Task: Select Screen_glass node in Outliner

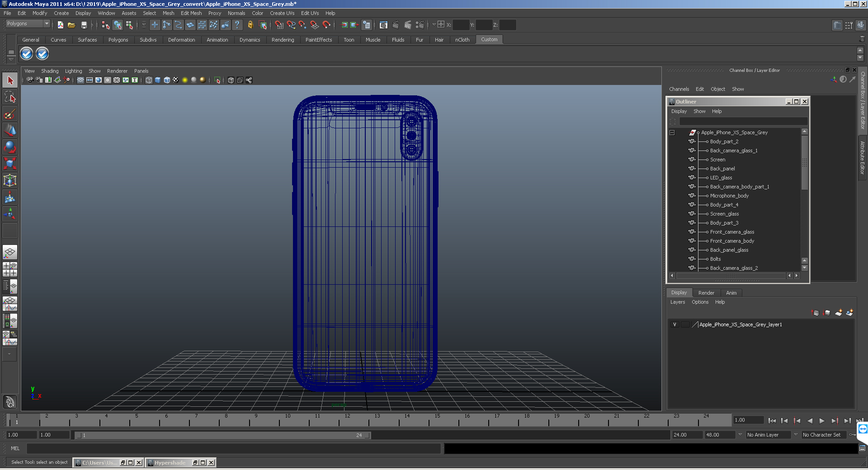Action: point(724,214)
